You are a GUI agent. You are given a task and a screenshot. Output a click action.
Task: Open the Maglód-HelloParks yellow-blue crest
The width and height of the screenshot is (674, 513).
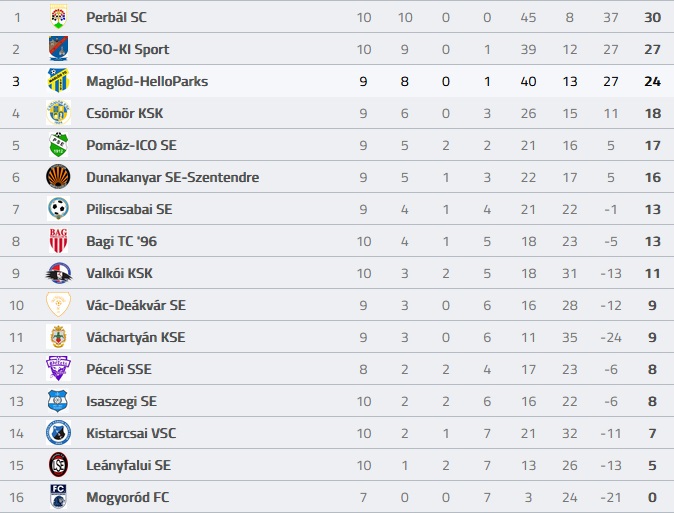point(58,80)
